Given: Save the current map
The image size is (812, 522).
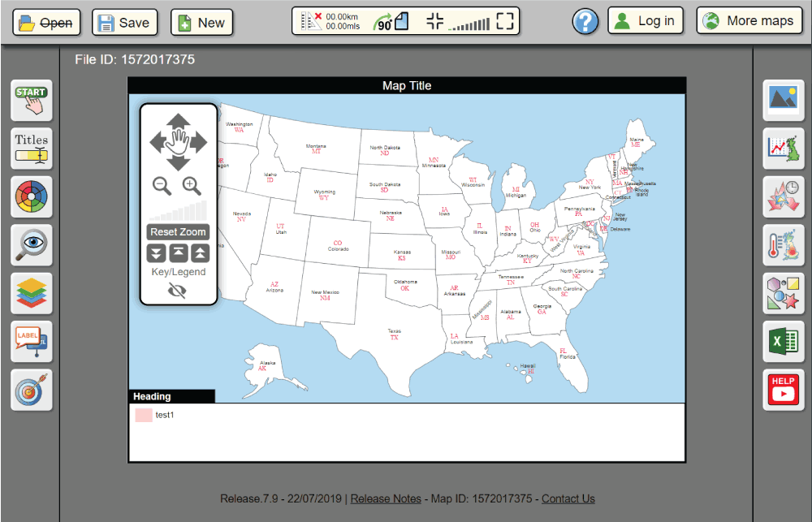Looking at the screenshot, I should point(123,22).
